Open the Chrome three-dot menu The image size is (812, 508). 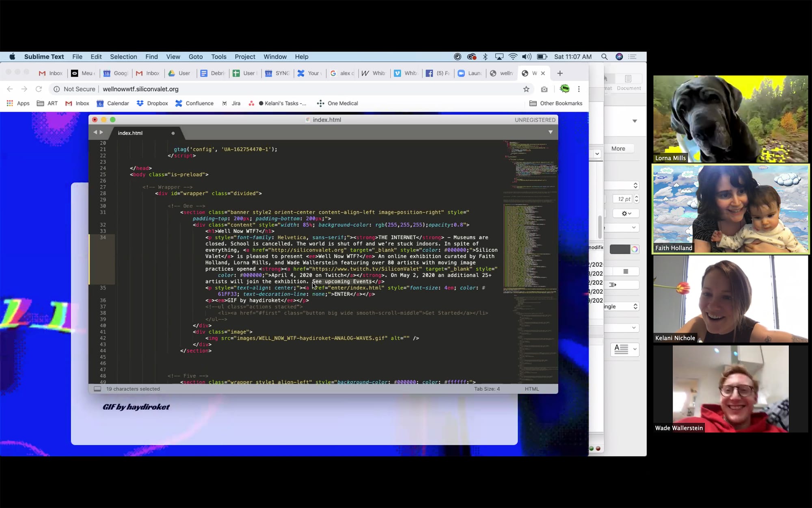(x=579, y=89)
